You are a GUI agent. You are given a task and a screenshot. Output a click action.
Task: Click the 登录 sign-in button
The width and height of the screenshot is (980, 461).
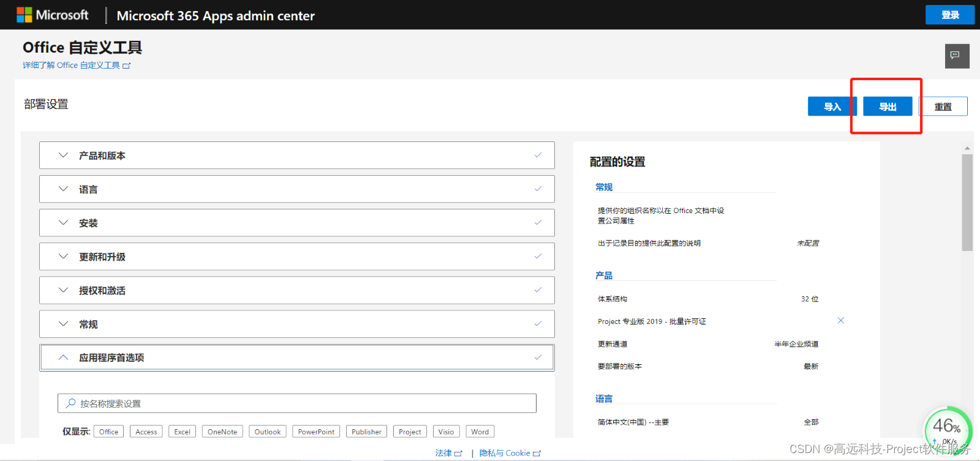pos(950,15)
